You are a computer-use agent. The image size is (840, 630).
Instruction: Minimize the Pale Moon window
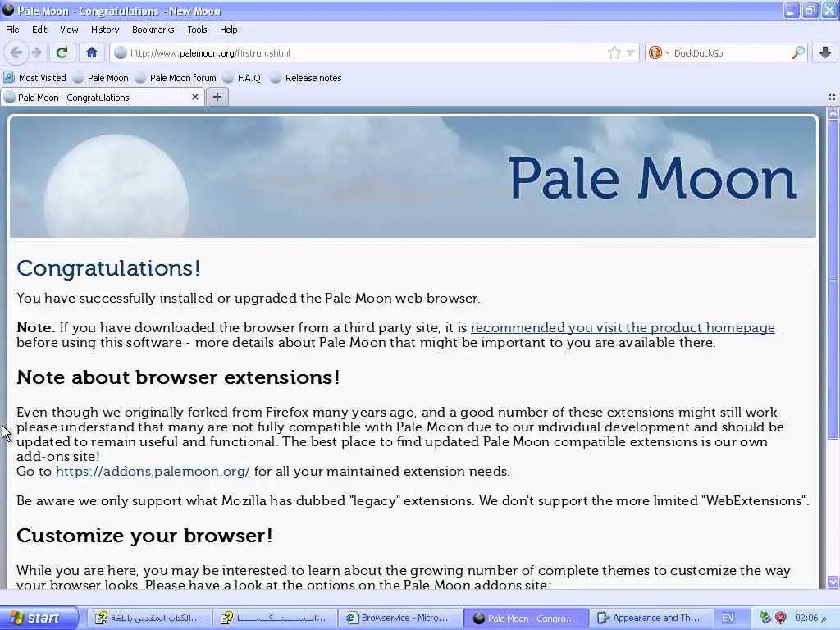pyautogui.click(x=792, y=10)
